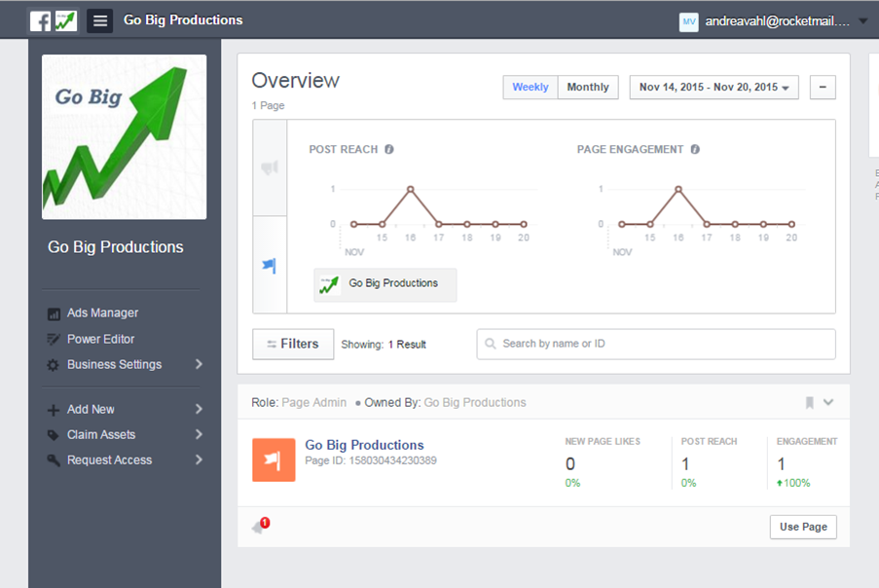The height and width of the screenshot is (588, 879).
Task: Open the hamburger menu
Action: [x=100, y=20]
